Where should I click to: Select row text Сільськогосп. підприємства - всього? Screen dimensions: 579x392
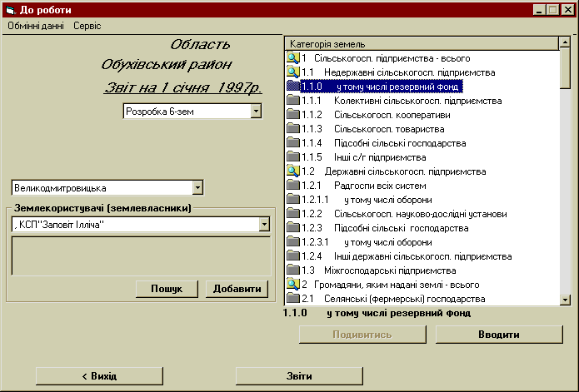392,58
